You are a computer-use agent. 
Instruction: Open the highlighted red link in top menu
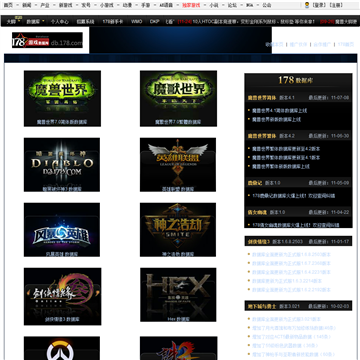(191, 5)
